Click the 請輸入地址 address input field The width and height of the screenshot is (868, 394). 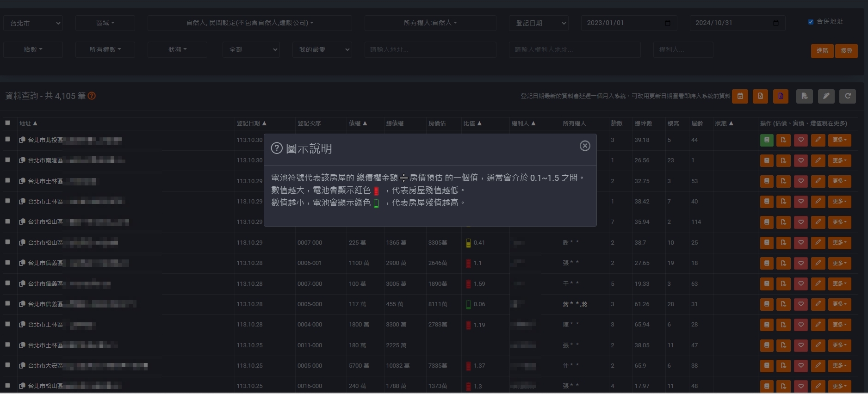430,49
